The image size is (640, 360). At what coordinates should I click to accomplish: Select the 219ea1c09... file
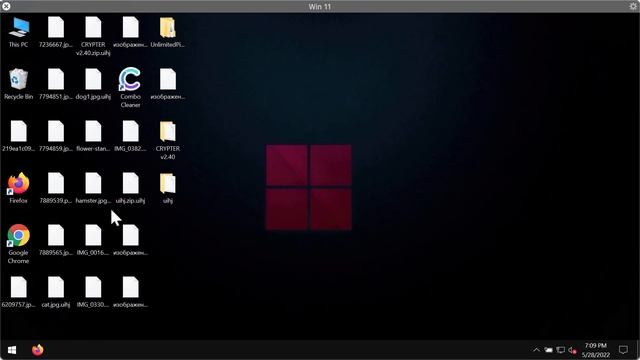[x=18, y=136]
